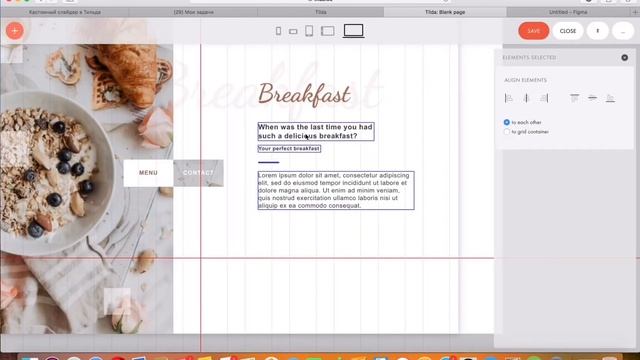Open the three dots more options button
The image size is (640, 360).
(623, 31)
